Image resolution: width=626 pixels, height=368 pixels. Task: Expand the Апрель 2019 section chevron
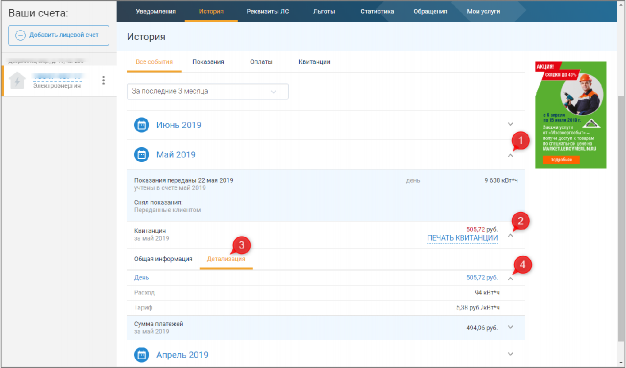pos(510,354)
